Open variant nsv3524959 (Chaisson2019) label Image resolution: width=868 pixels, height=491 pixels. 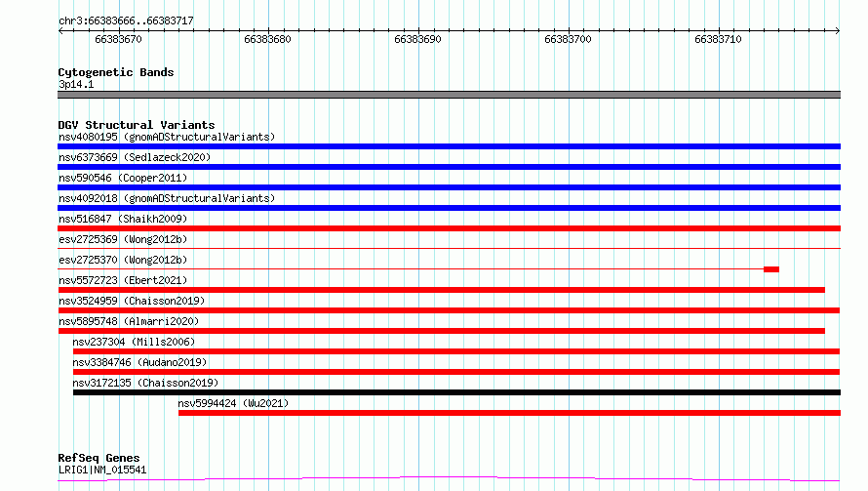pyautogui.click(x=132, y=301)
